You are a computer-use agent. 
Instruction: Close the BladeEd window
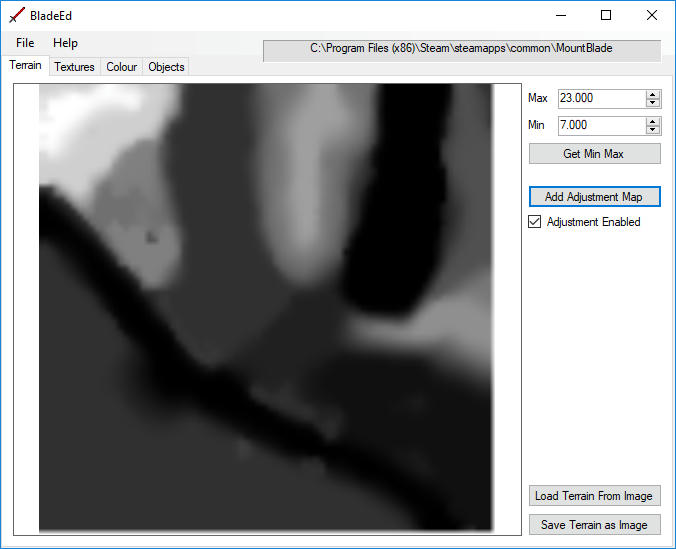(652, 16)
